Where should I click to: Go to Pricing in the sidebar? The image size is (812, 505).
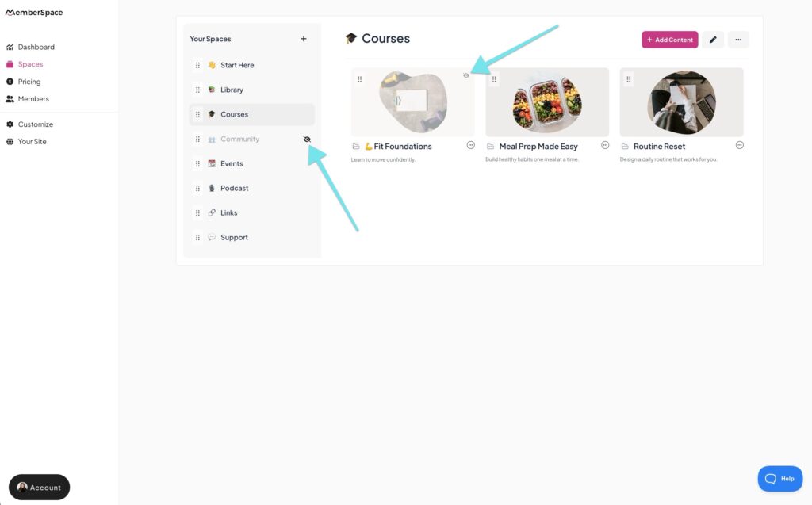coord(29,82)
